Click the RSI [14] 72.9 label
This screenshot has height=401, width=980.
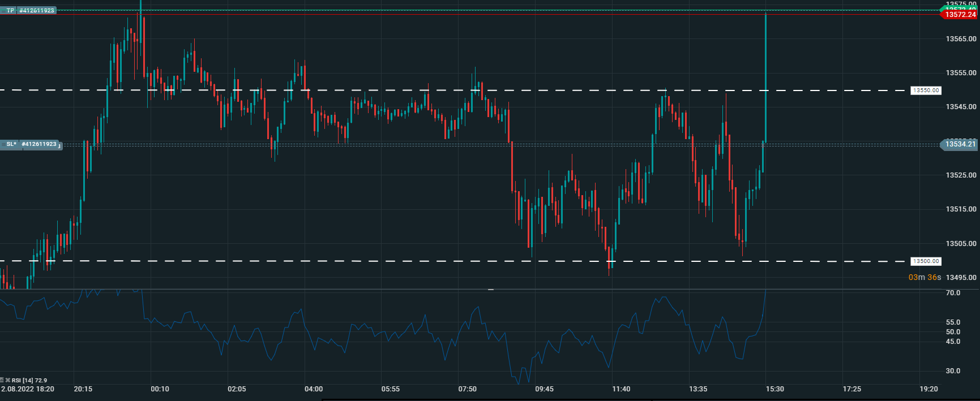point(29,381)
